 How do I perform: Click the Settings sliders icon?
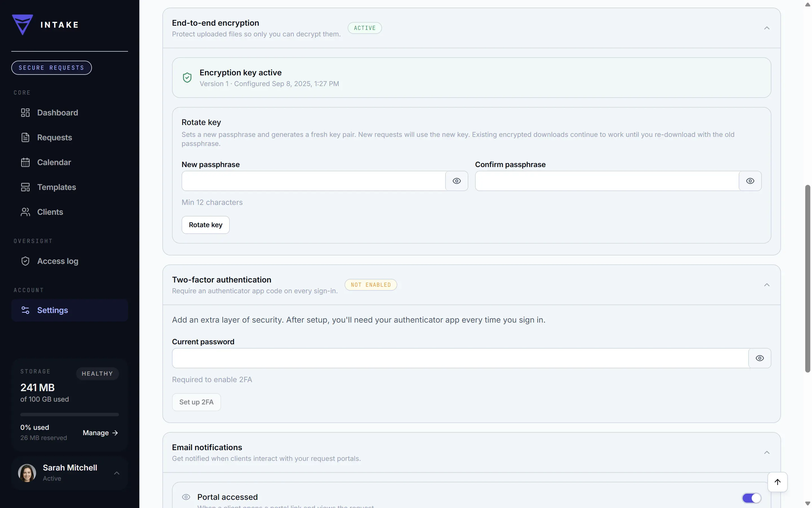point(25,310)
